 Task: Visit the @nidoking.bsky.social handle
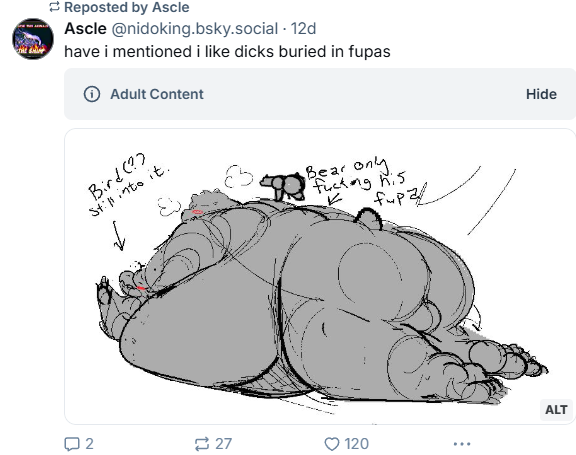pyautogui.click(x=195, y=29)
